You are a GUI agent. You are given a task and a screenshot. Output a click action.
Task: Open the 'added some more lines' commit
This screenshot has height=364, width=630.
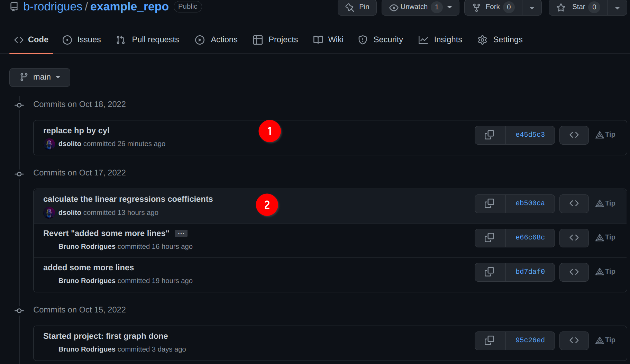click(89, 267)
